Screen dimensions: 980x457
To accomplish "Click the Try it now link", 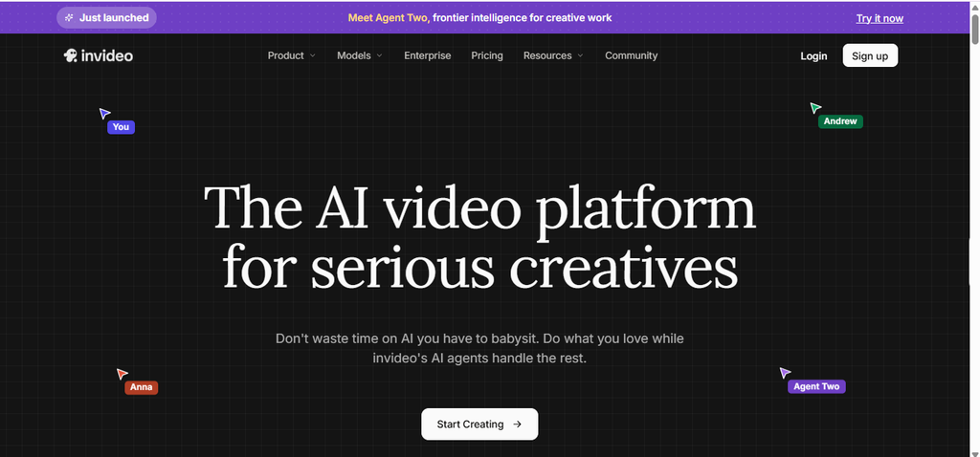I will (880, 18).
